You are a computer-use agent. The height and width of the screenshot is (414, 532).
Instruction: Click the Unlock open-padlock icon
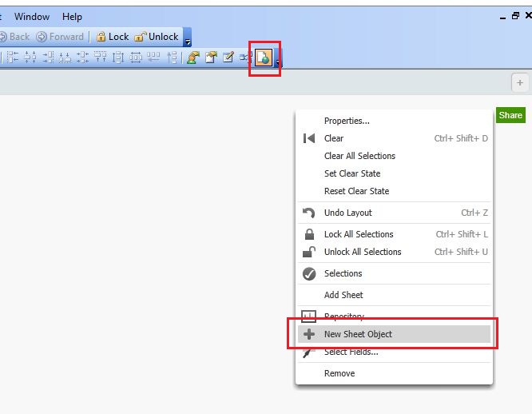click(140, 37)
